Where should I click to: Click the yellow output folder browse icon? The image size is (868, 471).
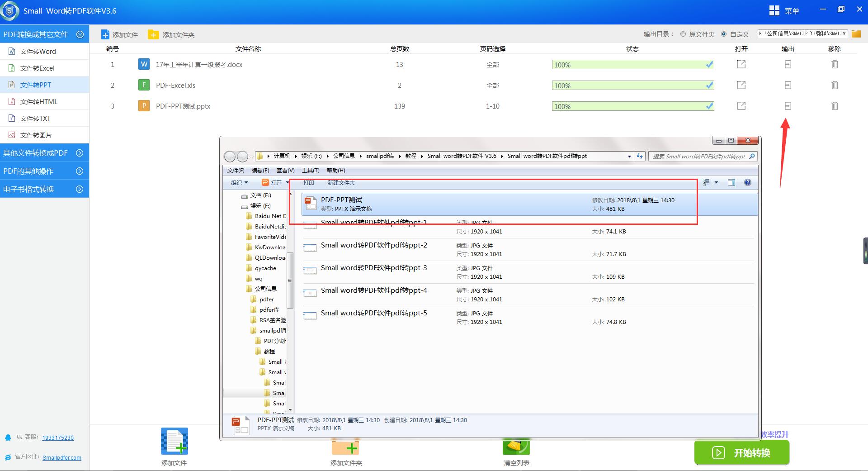pyautogui.click(x=856, y=34)
